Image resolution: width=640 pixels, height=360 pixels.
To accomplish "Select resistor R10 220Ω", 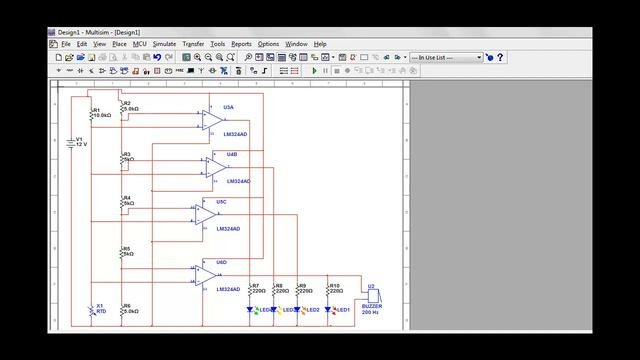I will click(x=328, y=290).
